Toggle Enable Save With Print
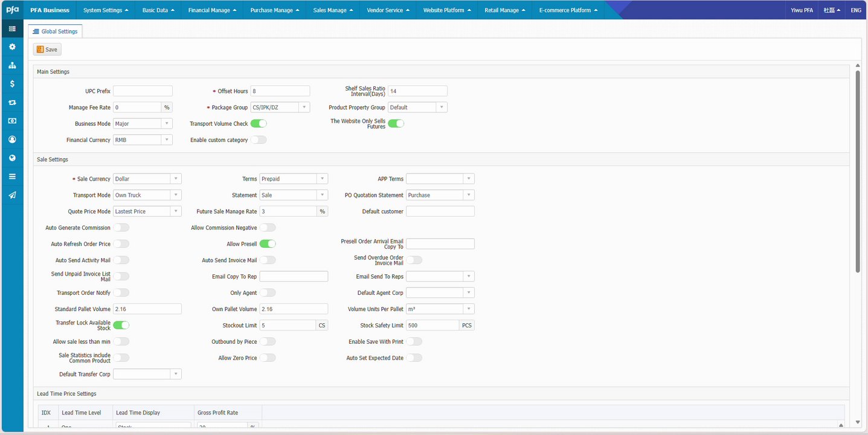Screen dimensions: 868x435 click(414, 342)
